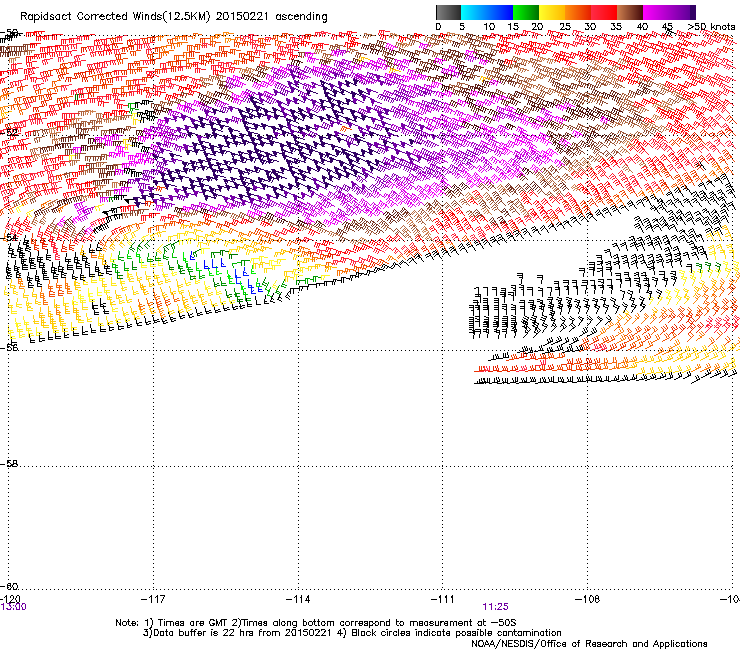Click the word 'ascending' in the title
740x650 pixels.
[301, 17]
